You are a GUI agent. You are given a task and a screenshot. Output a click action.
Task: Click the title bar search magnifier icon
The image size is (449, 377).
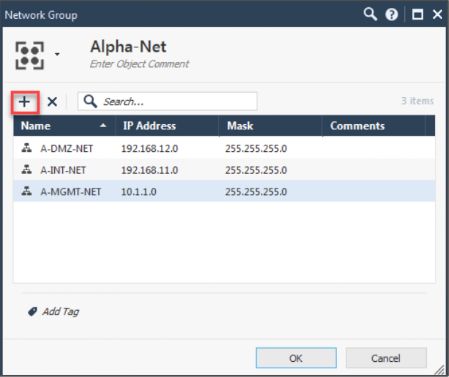coord(370,14)
